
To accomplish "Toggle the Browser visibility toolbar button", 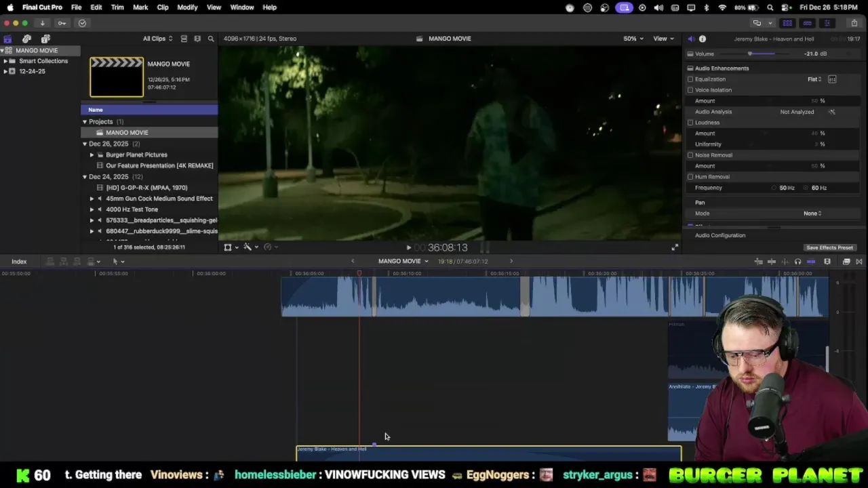I will 787,23.
